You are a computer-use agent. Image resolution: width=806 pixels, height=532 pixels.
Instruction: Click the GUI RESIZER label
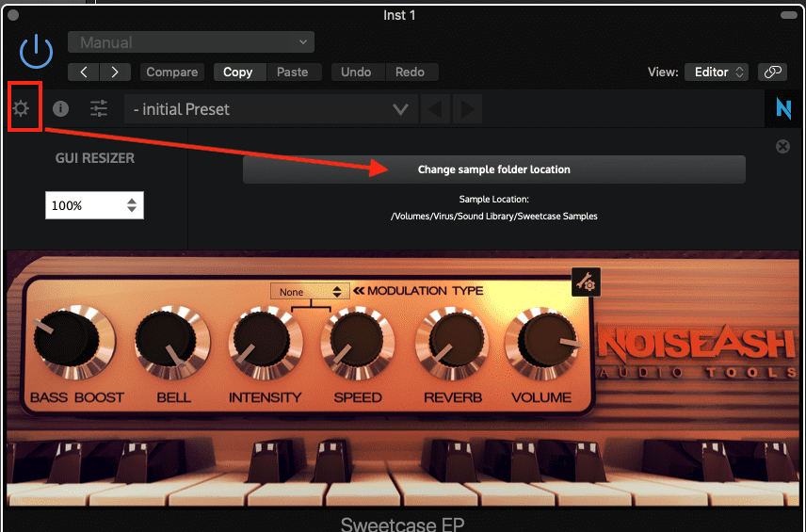coord(95,158)
